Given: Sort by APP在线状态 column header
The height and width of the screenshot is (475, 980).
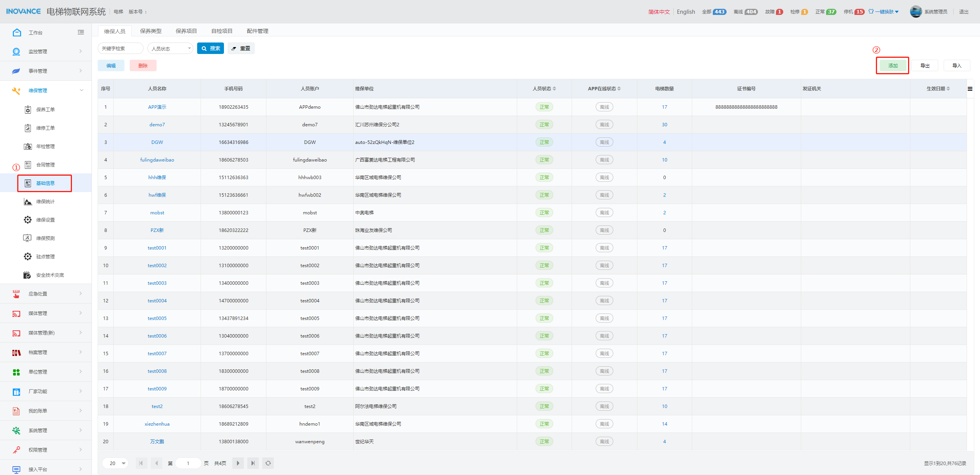Looking at the screenshot, I should click(x=604, y=89).
